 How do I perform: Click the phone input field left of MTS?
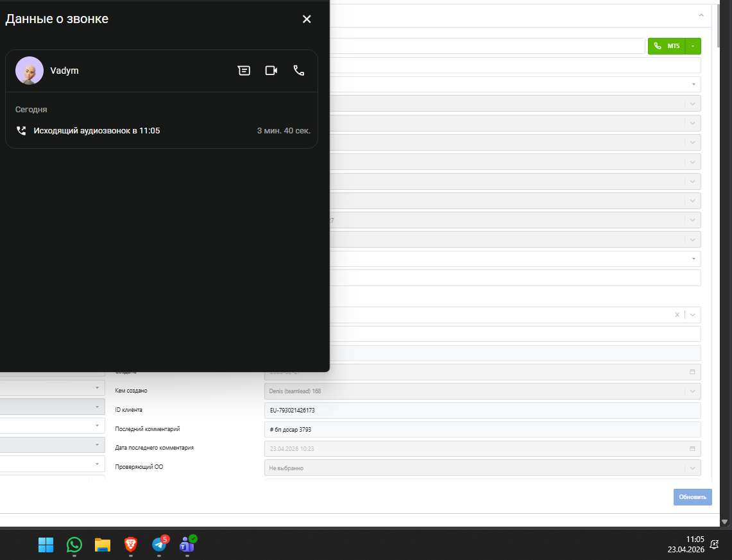coord(488,46)
